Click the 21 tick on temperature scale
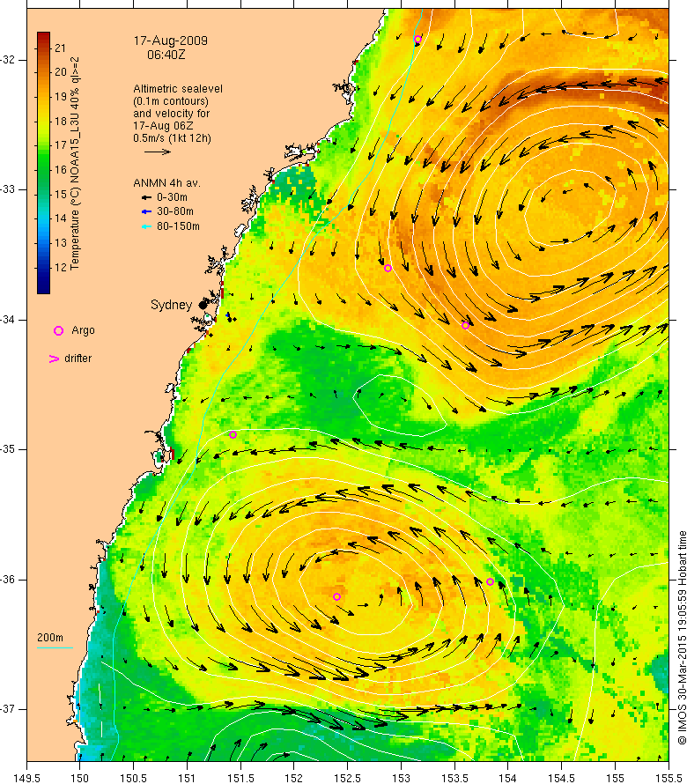687x784 pixels. (61, 48)
